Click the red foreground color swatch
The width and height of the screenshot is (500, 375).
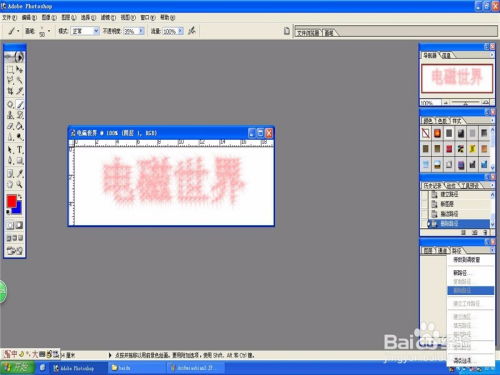point(11,201)
